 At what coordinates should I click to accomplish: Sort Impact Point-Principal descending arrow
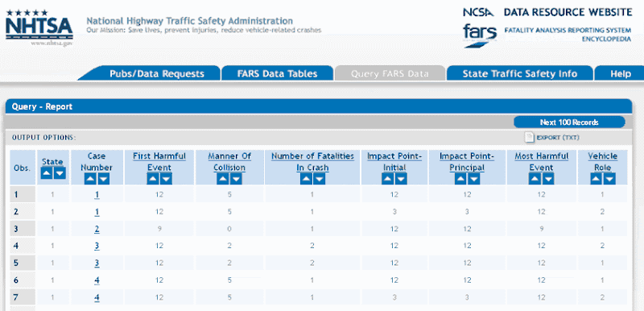473,179
